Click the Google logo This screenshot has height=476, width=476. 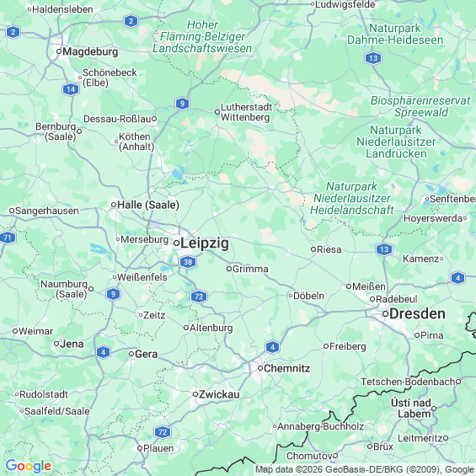[29, 466]
